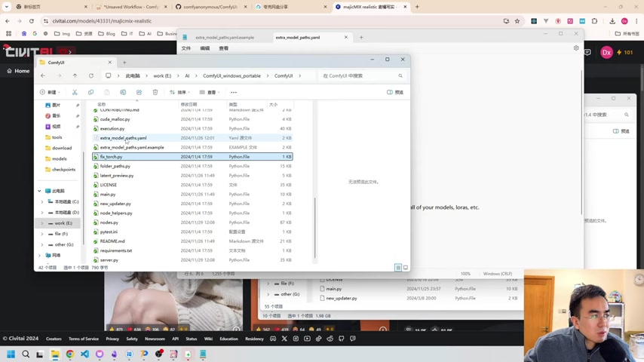The image size is (644, 362).
Task: Select requirements.txt file
Action: click(192, 250)
